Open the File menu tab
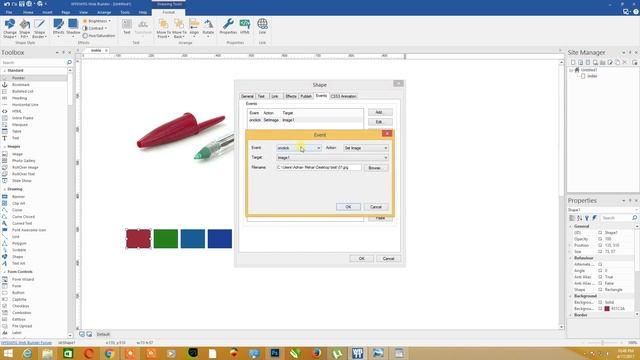 pyautogui.click(x=9, y=12)
